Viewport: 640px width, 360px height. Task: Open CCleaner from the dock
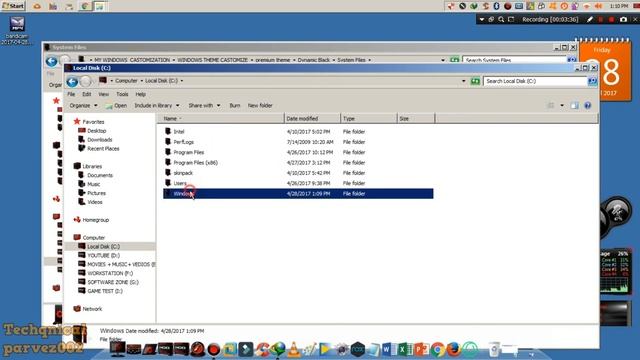tap(262, 349)
